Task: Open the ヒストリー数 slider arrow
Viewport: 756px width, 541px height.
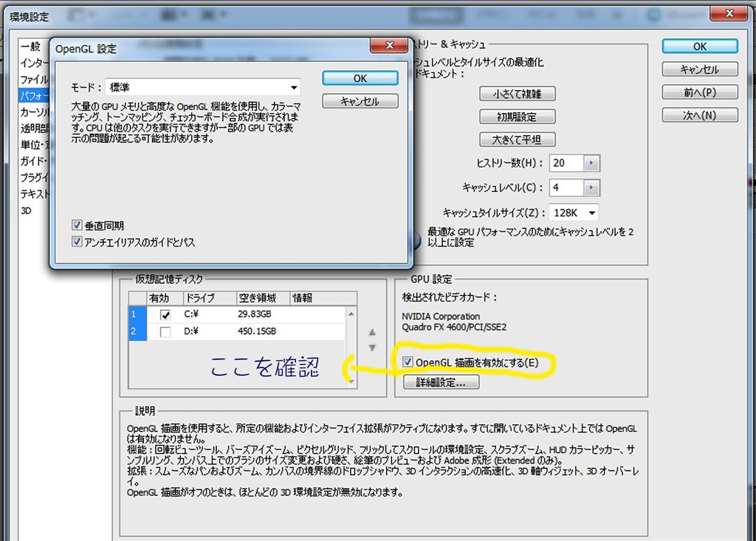Action: 591,163
